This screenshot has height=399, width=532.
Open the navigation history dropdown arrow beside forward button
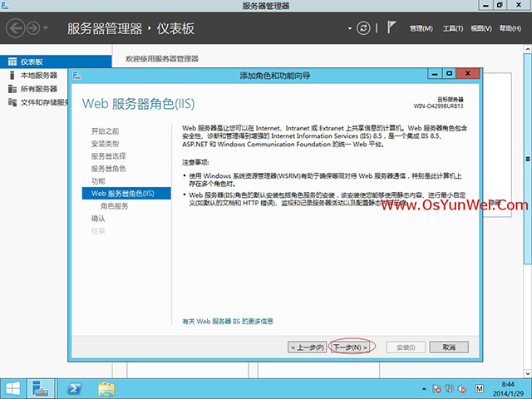[x=46, y=29]
